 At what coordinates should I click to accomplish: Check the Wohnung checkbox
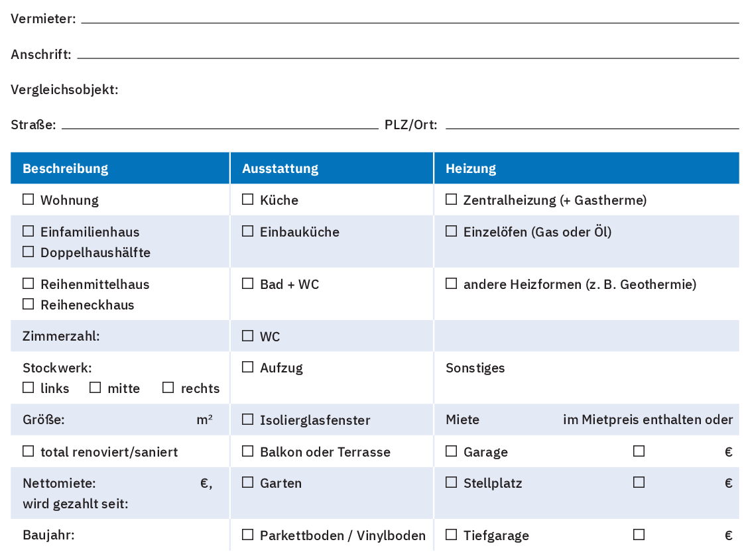click(x=28, y=199)
